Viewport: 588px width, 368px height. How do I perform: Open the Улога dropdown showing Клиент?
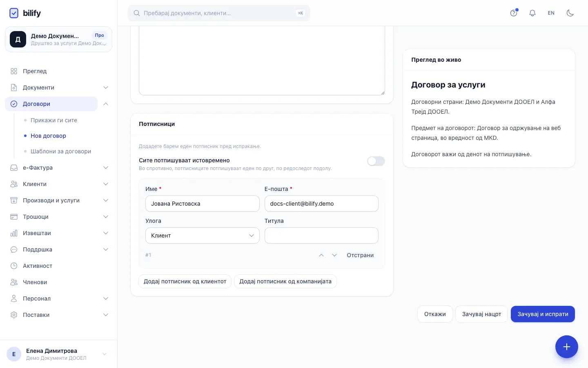203,236
